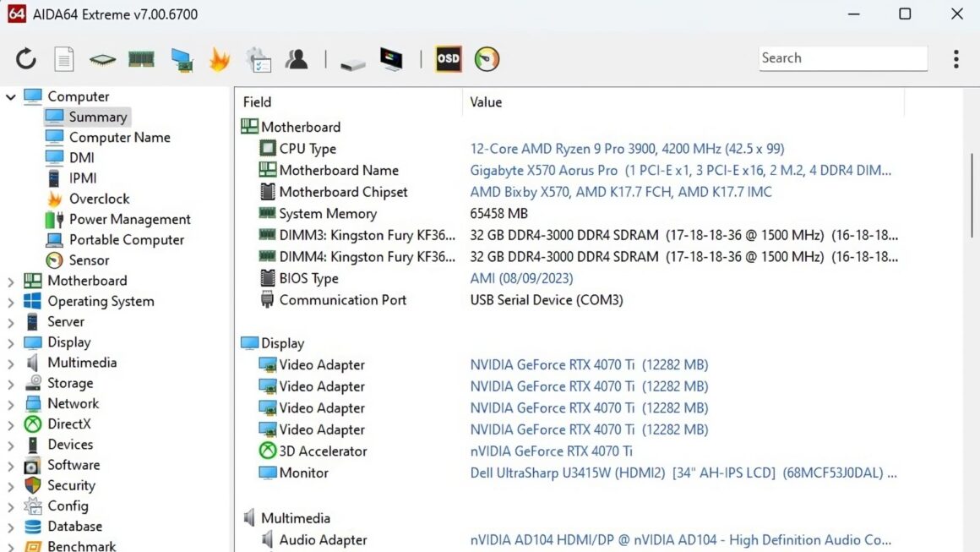Screen dimensions: 980x552
Task: Select the Benchmark tree item
Action: tap(81, 546)
